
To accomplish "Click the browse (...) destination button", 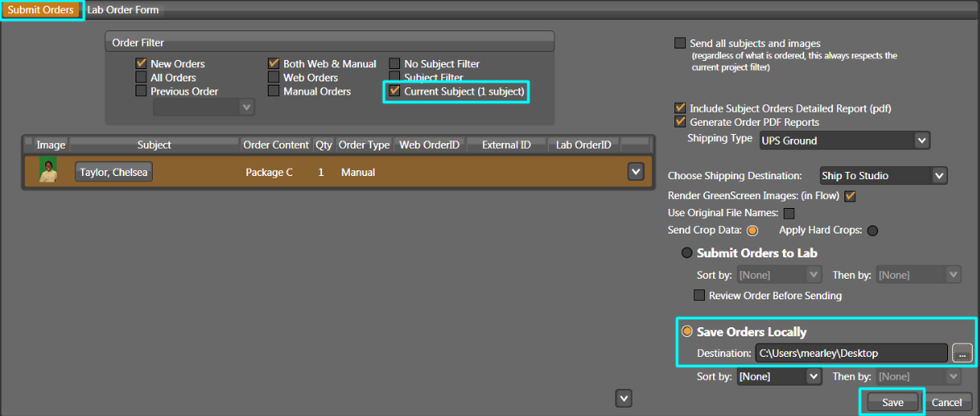I will pos(962,353).
